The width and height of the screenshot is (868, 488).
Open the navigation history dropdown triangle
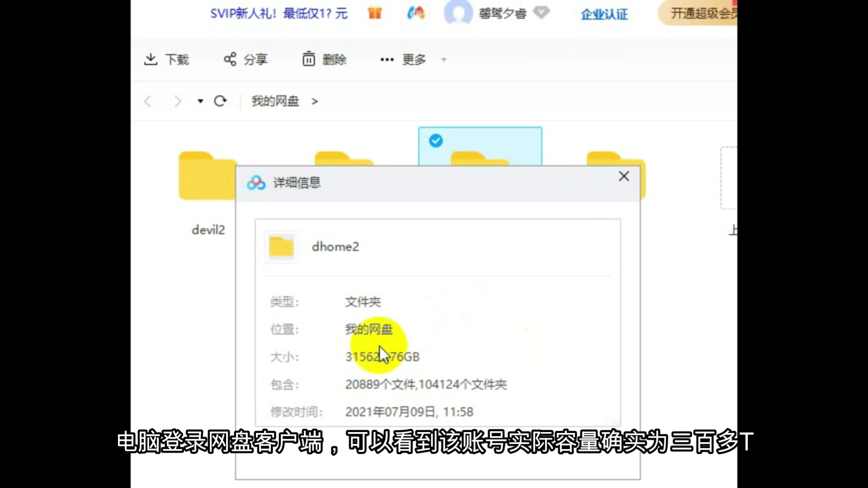(x=200, y=101)
